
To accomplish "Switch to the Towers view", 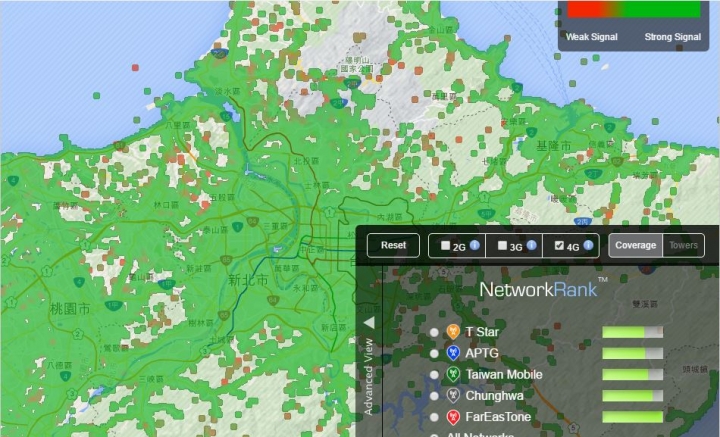I will click(x=683, y=246).
